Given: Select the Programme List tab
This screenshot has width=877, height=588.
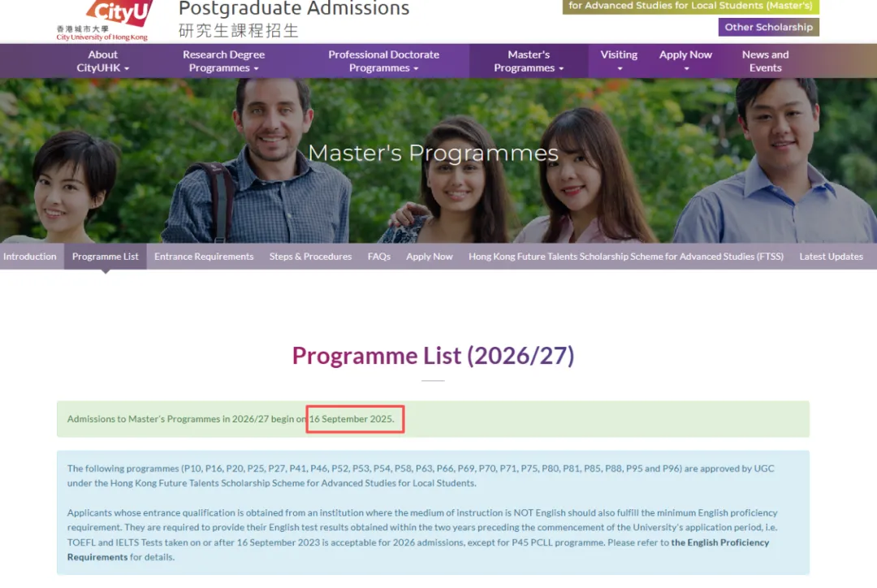Looking at the screenshot, I should pos(106,257).
